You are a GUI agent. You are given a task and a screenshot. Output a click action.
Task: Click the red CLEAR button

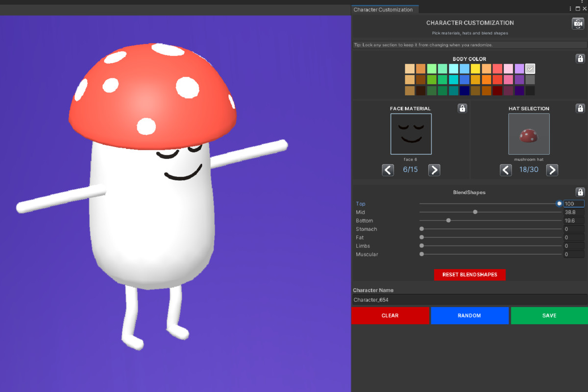click(391, 315)
